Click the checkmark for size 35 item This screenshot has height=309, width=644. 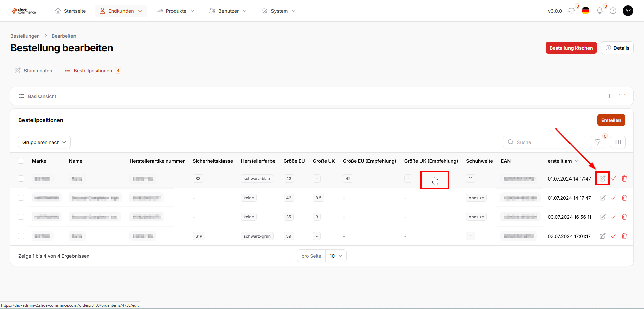(613, 217)
